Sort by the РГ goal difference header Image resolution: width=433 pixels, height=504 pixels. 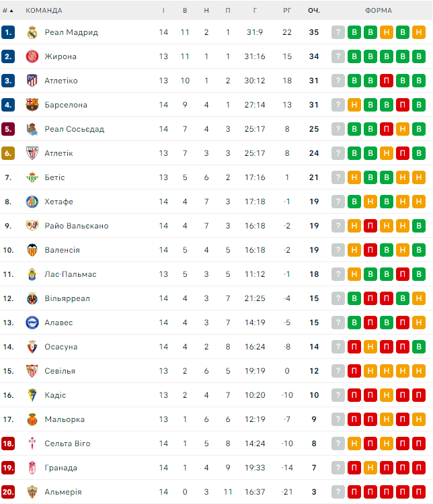[x=287, y=11]
